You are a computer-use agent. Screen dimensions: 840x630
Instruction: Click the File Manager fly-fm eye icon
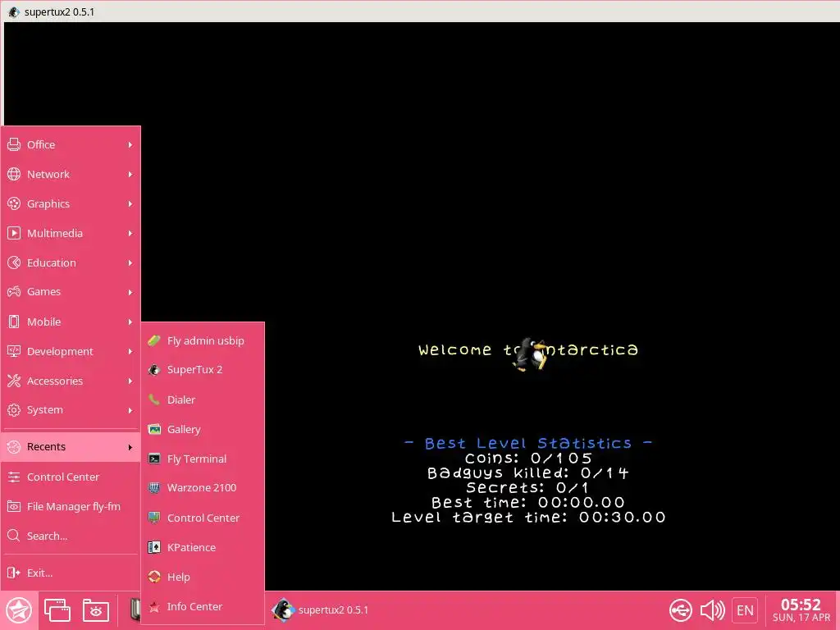pos(14,506)
